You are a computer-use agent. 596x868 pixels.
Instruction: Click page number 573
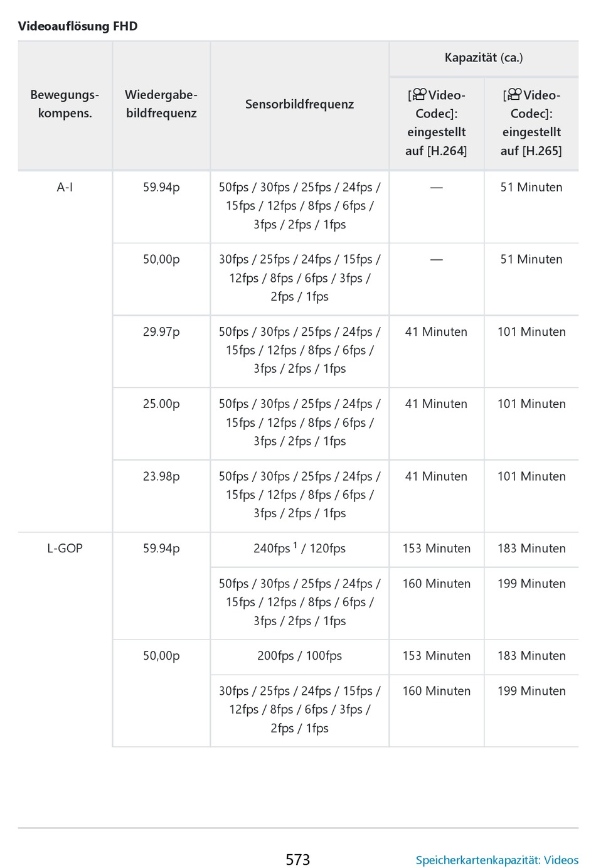tap(298, 859)
